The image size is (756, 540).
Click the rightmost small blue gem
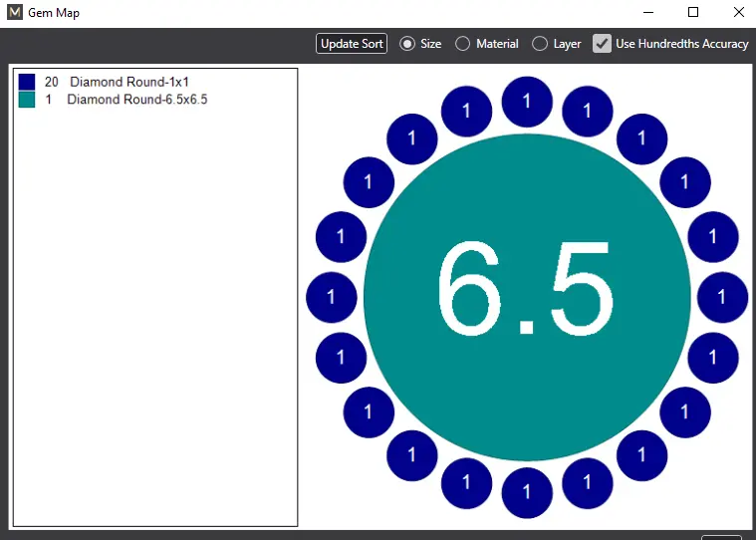[722, 298]
